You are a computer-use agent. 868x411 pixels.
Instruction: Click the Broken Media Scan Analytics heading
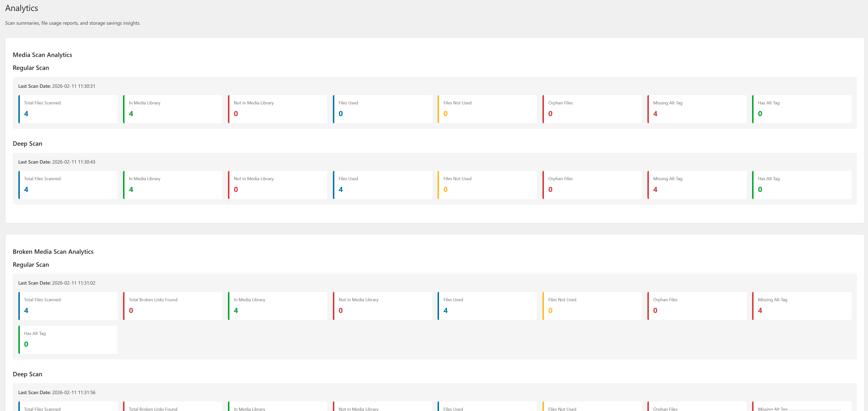click(x=53, y=252)
